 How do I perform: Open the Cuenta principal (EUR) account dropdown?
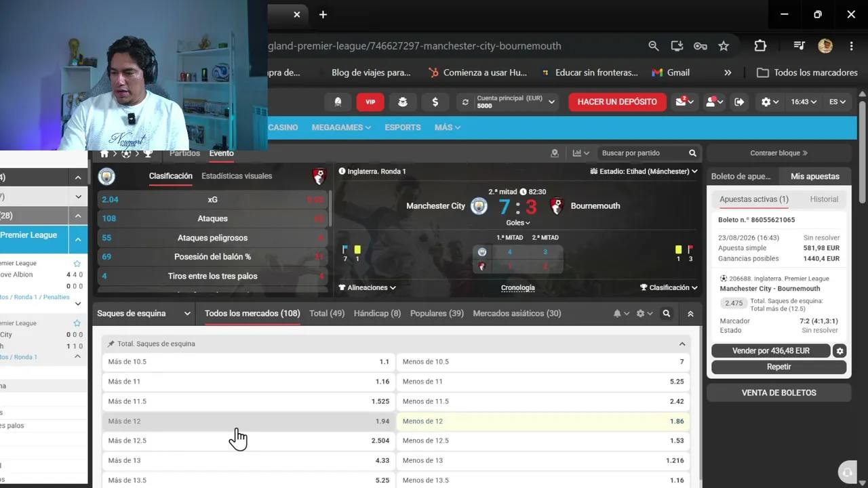tap(515, 102)
